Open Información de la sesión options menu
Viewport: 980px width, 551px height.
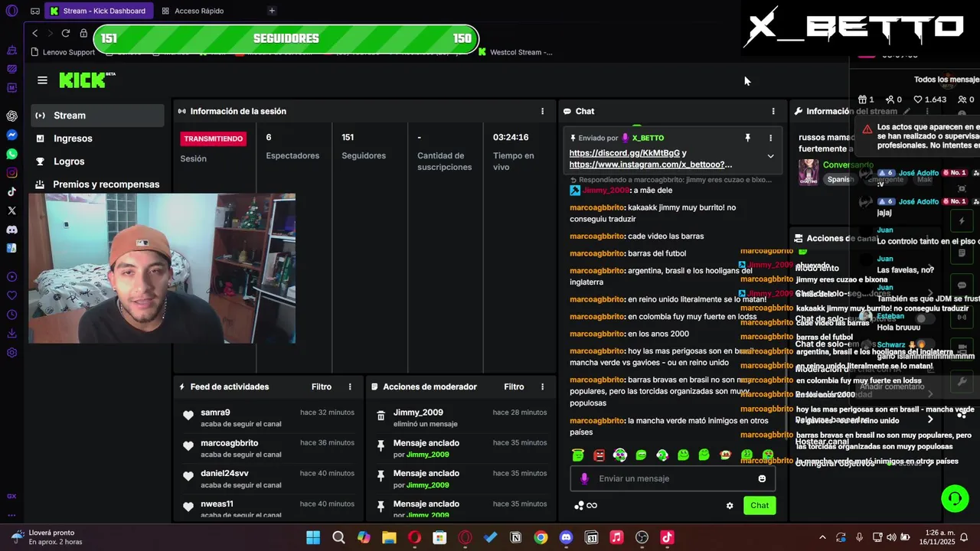click(543, 111)
